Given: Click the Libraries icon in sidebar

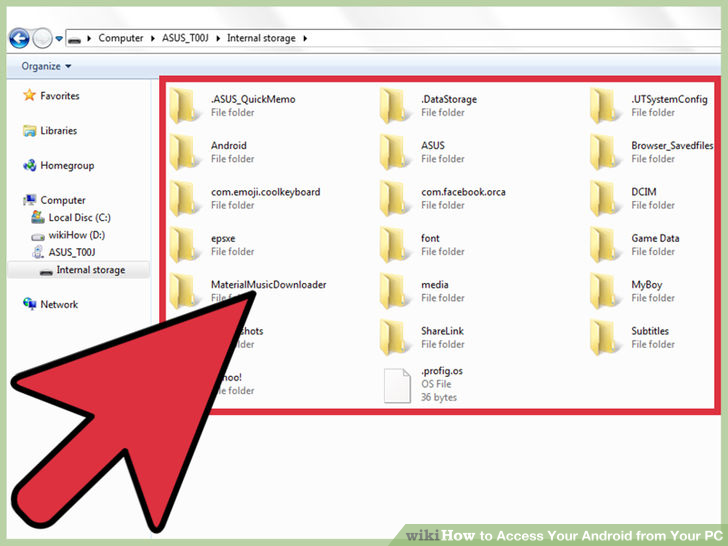Looking at the screenshot, I should pos(29,130).
